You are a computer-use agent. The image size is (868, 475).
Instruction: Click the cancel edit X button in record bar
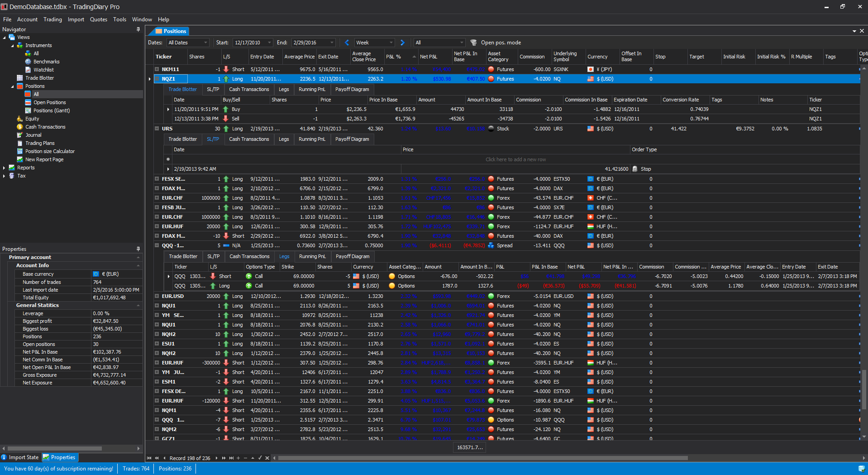tap(267, 458)
